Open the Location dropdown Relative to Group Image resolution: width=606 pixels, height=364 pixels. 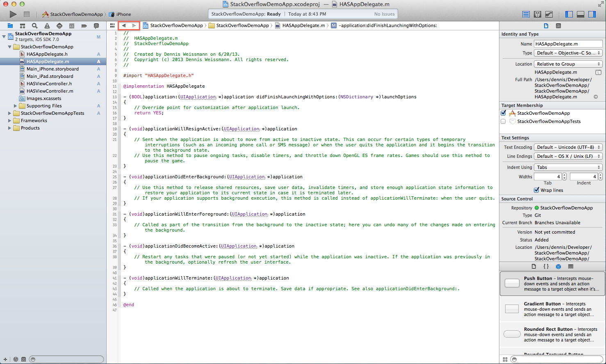[568, 64]
